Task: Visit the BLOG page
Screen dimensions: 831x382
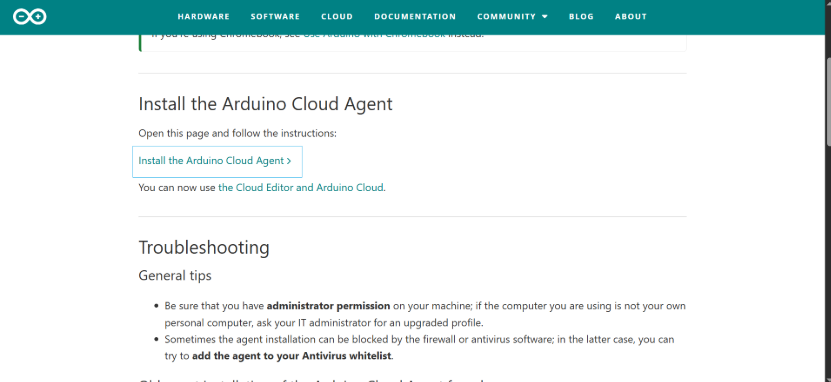Action: [581, 16]
